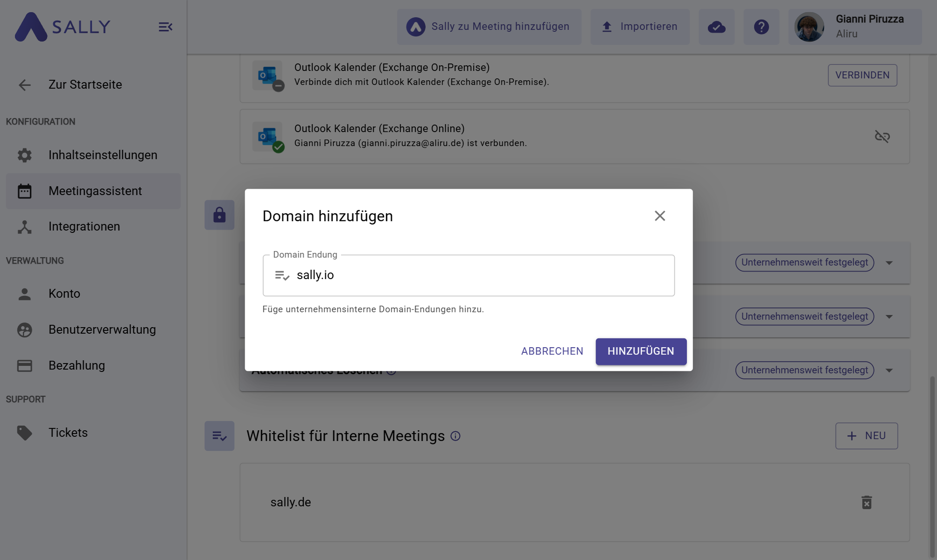Click second Unternehmensweit festgelegt chip
This screenshot has height=560, width=937.
(804, 316)
